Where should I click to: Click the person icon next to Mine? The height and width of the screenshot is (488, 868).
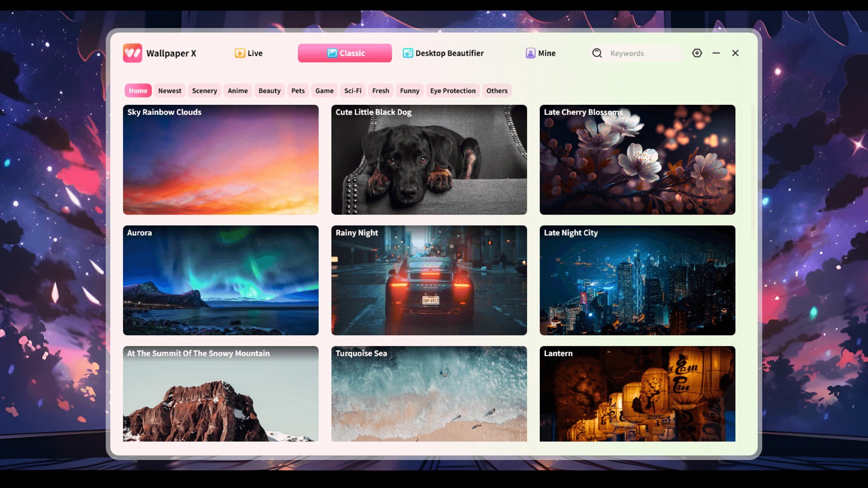pos(530,53)
